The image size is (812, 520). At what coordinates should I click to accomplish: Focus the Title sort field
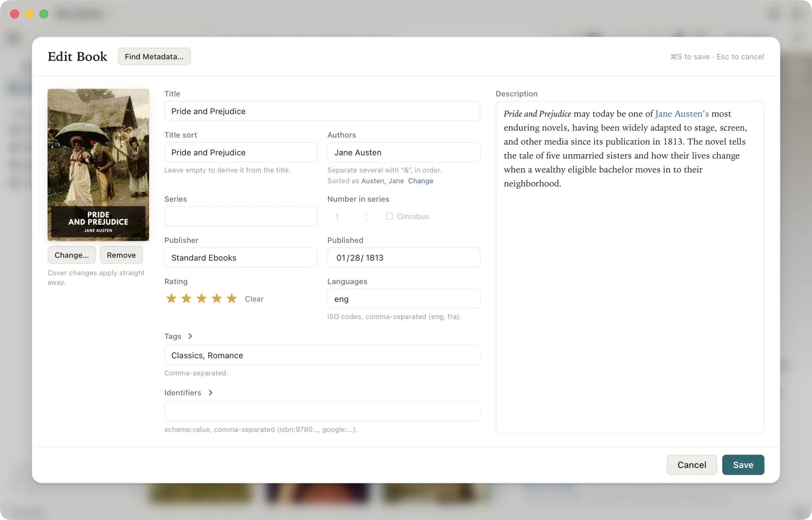pos(241,152)
